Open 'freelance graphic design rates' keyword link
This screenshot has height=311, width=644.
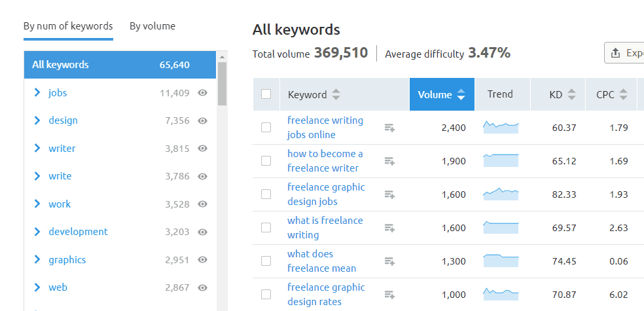tap(326, 294)
